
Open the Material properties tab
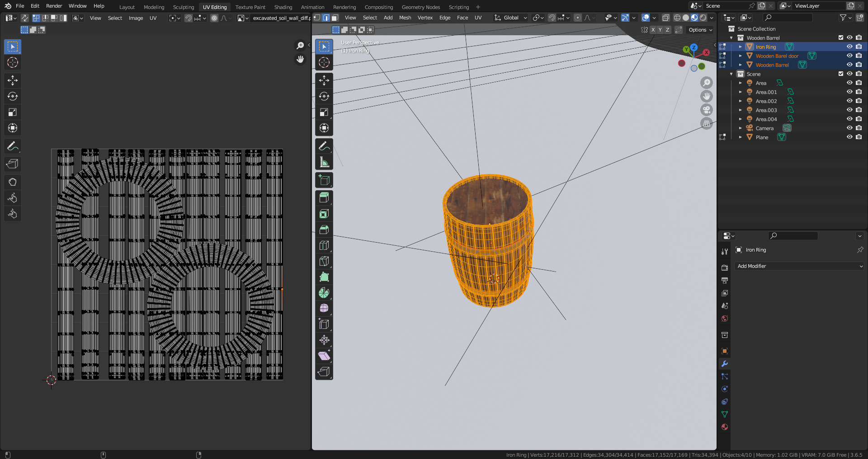coord(725,427)
